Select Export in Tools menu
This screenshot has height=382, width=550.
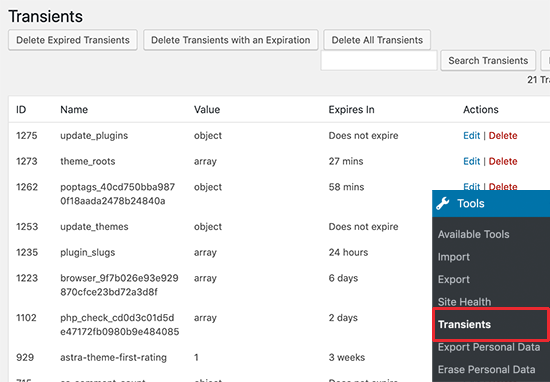click(454, 279)
